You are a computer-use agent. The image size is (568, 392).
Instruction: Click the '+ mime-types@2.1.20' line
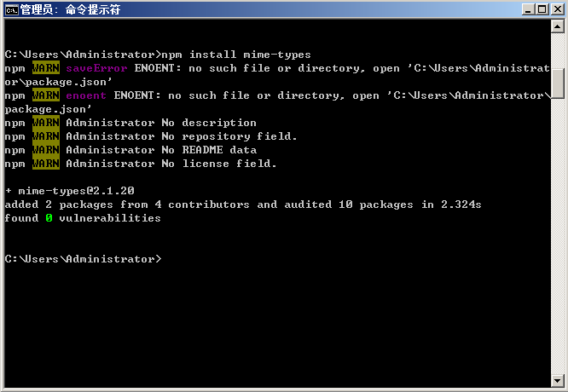pos(69,191)
